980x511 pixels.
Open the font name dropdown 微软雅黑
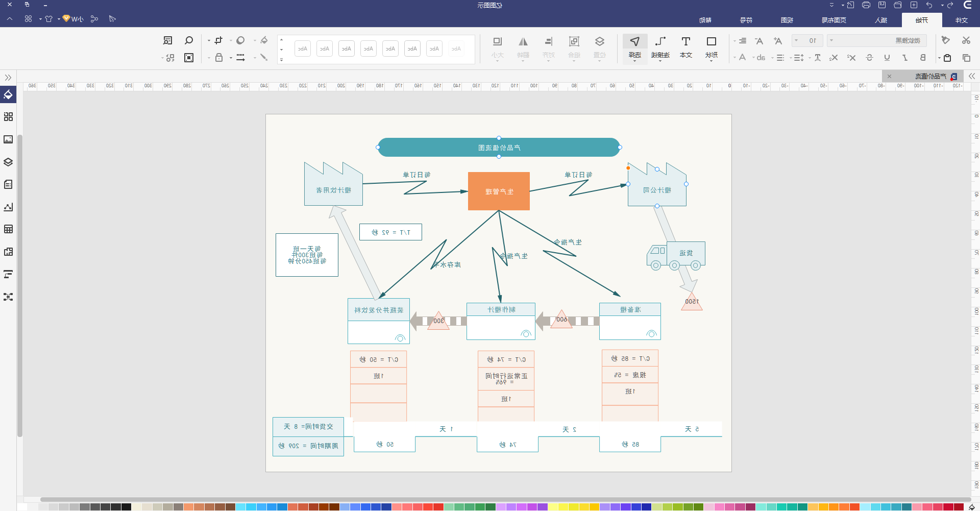tap(877, 40)
